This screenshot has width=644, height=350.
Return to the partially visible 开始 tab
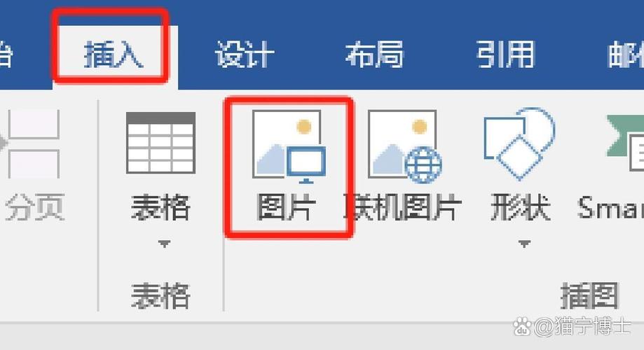point(6,54)
